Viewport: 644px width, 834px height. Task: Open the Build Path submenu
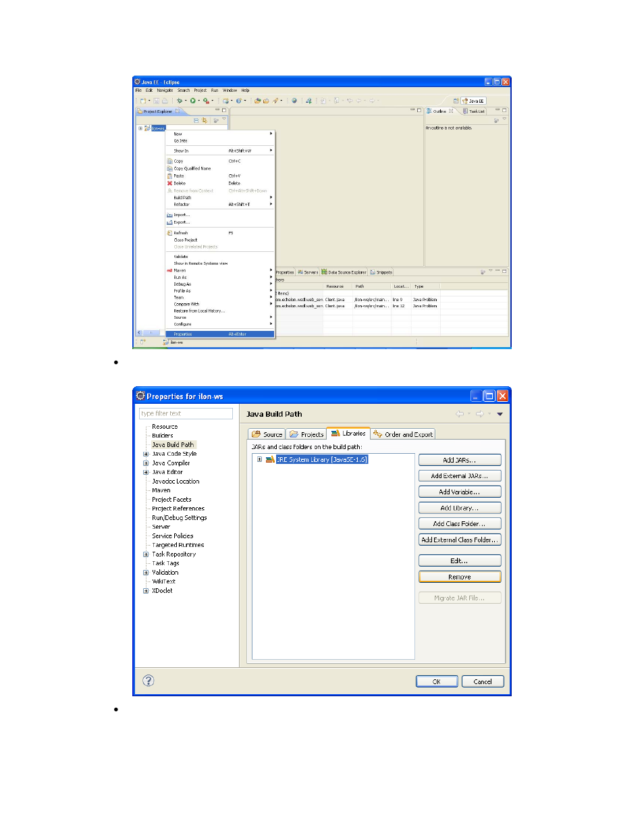coord(220,198)
